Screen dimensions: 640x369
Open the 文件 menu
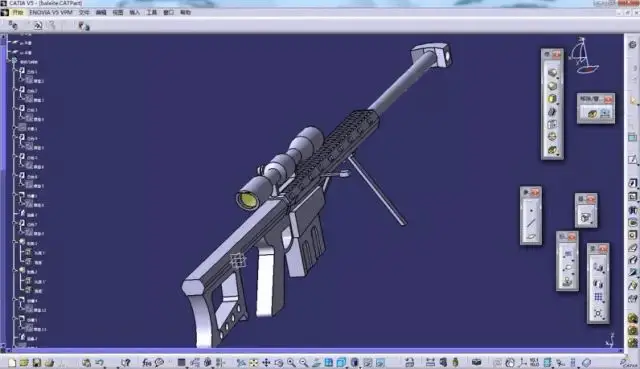[84, 12]
